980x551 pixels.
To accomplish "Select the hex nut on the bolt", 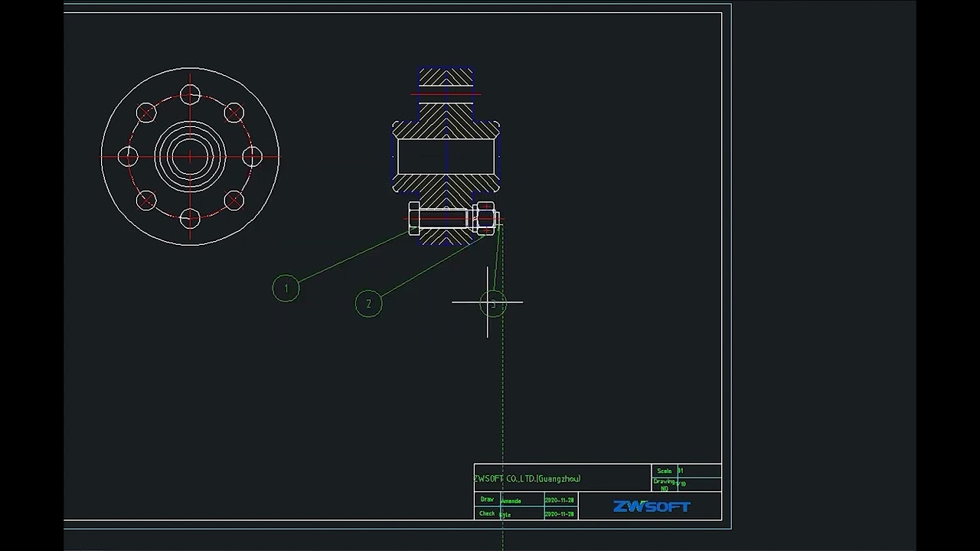I will click(x=484, y=218).
